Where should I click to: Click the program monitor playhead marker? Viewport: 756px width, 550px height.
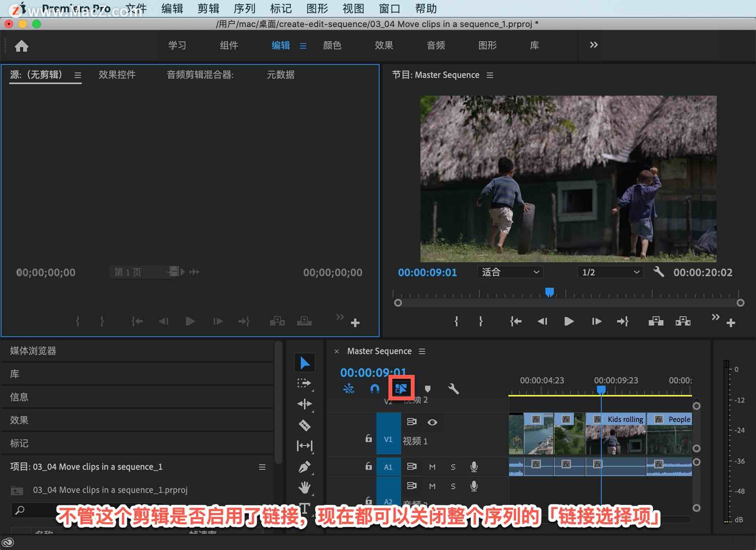549,292
